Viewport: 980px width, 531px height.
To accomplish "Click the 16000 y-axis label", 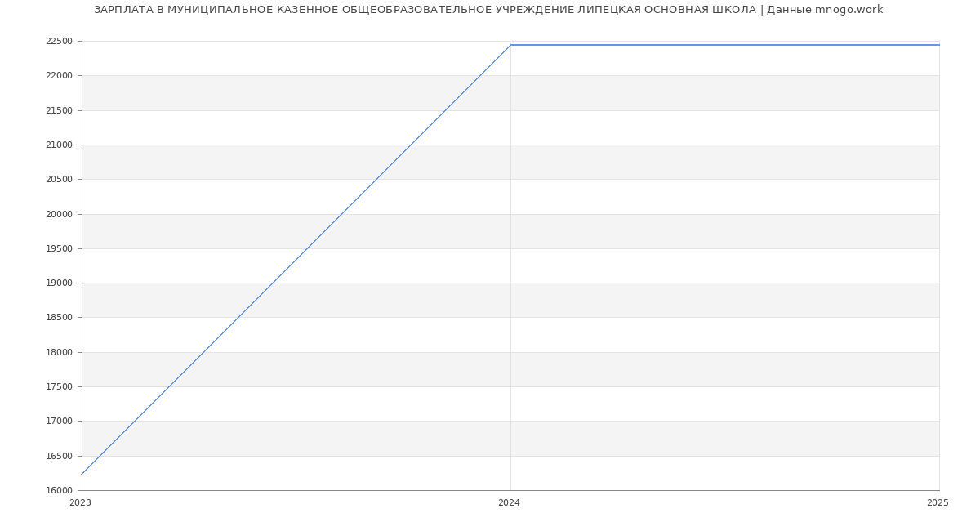I will (59, 490).
